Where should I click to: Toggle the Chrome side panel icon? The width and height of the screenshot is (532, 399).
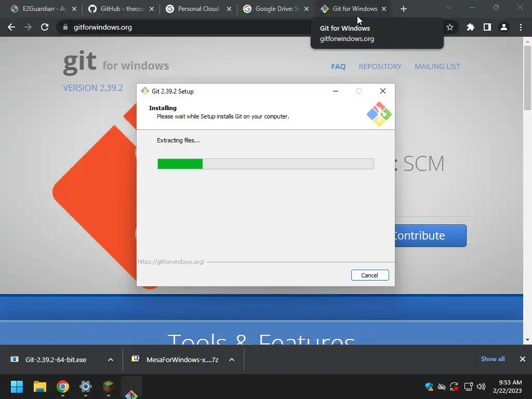(x=487, y=27)
